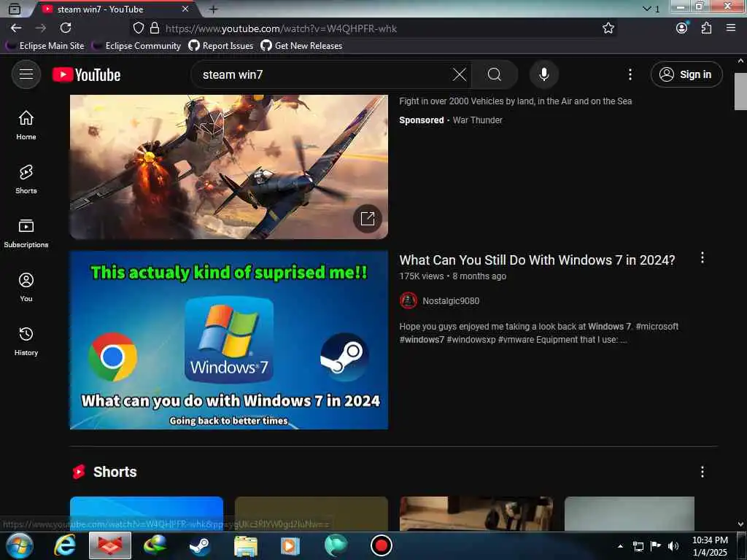Open History in sidebar
This screenshot has height=560, width=747.
[26, 341]
